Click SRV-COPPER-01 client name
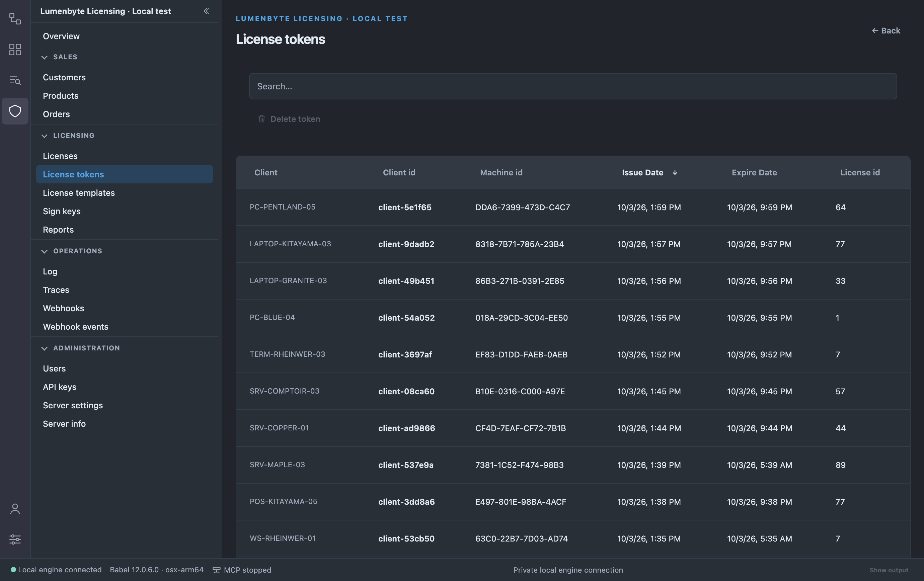 pyautogui.click(x=279, y=428)
